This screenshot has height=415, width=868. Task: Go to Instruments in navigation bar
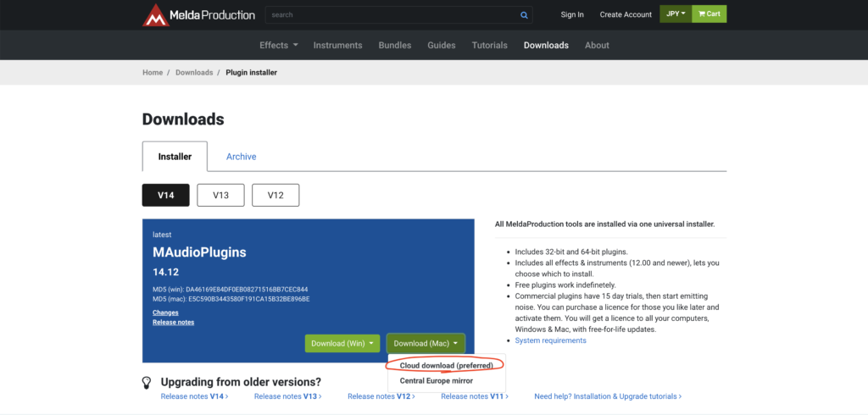[x=337, y=45]
